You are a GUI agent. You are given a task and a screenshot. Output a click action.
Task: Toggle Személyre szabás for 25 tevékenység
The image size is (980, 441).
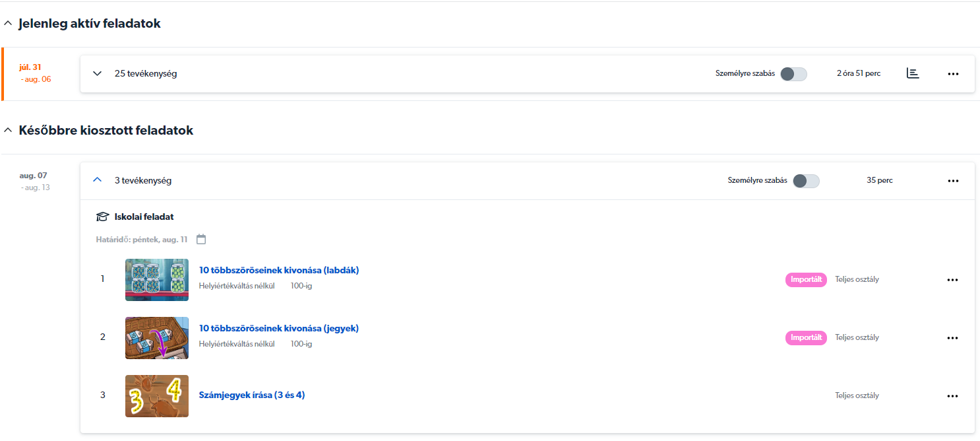click(793, 74)
